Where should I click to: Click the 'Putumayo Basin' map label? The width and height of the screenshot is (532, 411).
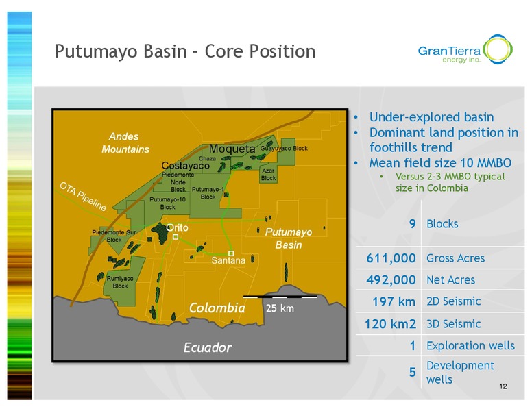(x=289, y=238)
